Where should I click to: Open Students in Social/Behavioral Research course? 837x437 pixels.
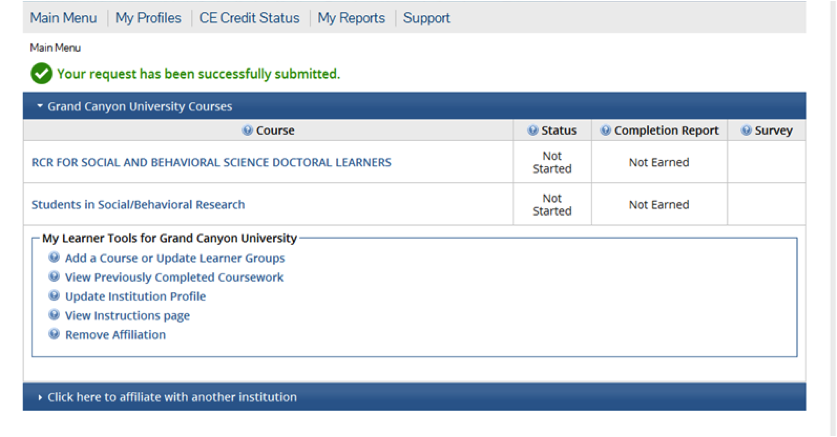pyautogui.click(x=138, y=204)
